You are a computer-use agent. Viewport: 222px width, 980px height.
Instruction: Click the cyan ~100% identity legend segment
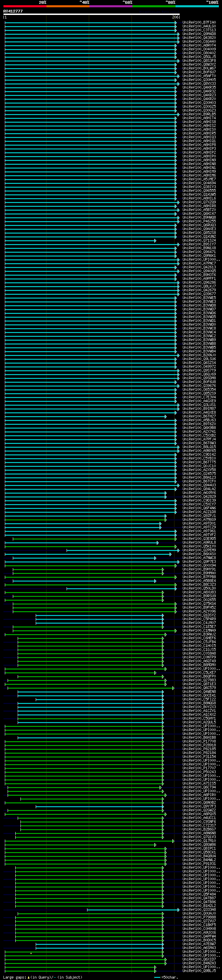click(197, 6)
